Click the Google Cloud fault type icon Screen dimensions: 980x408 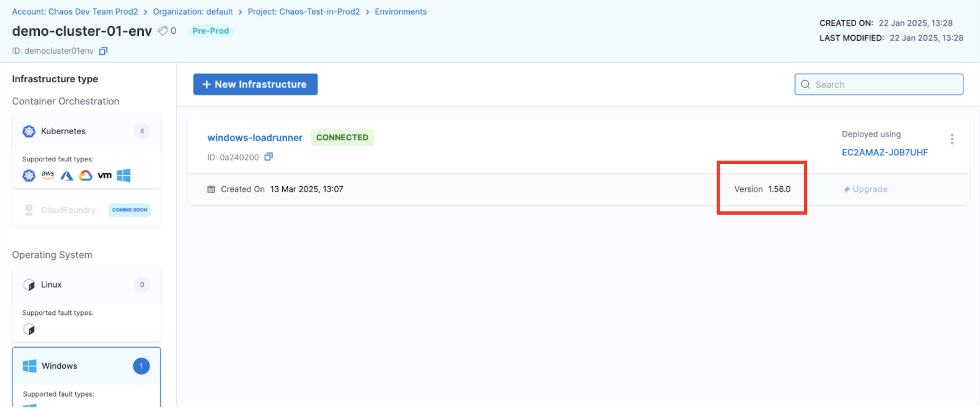(86, 175)
